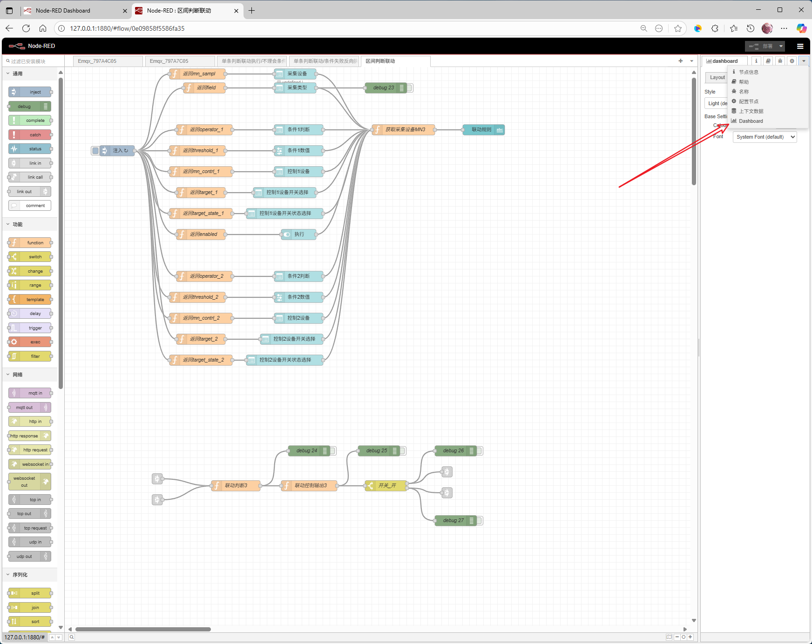Click the configuration nodes gear icon
This screenshot has width=812, height=644.
tap(792, 61)
